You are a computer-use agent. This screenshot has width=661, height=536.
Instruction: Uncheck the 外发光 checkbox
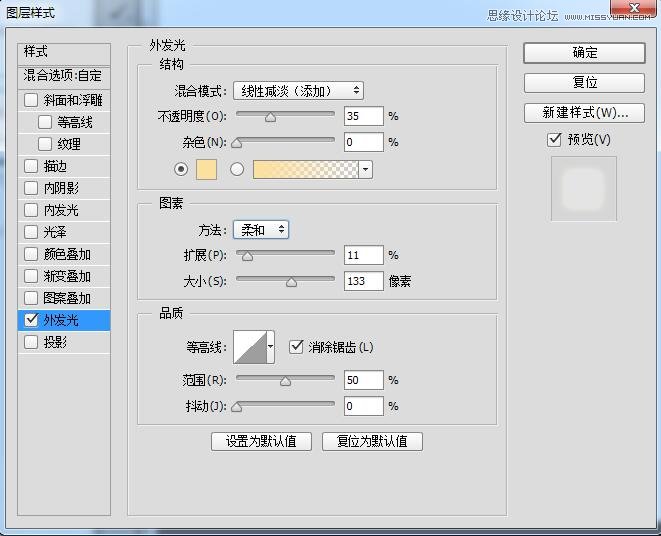pyautogui.click(x=31, y=320)
